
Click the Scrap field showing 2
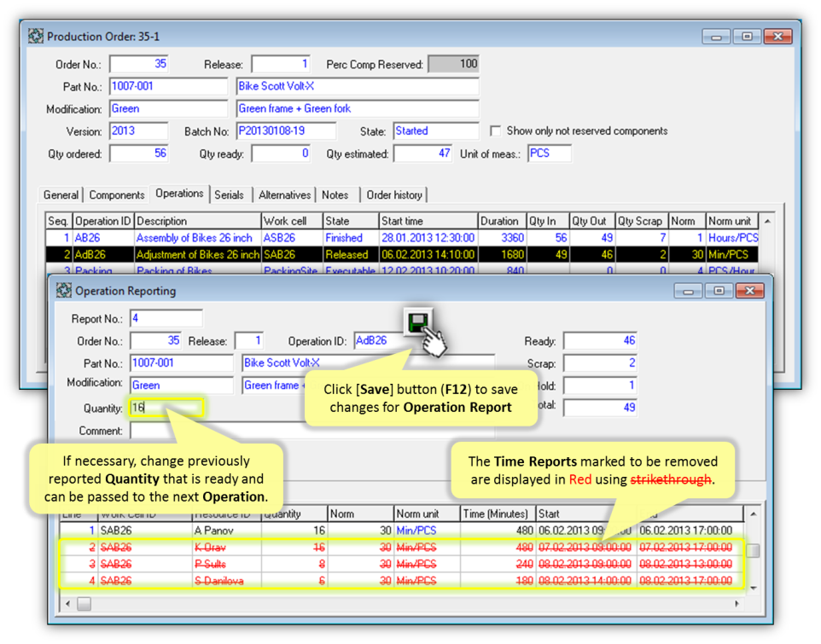point(600,363)
